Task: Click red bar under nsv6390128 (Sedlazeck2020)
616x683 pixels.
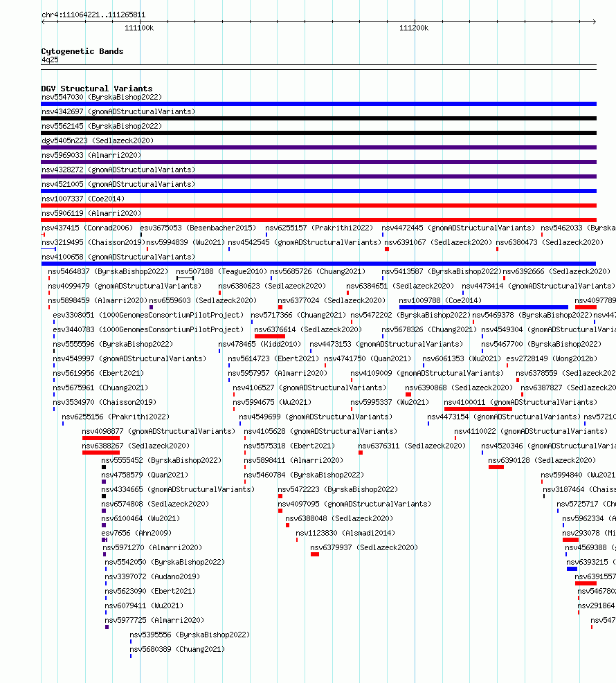Action: click(x=496, y=467)
